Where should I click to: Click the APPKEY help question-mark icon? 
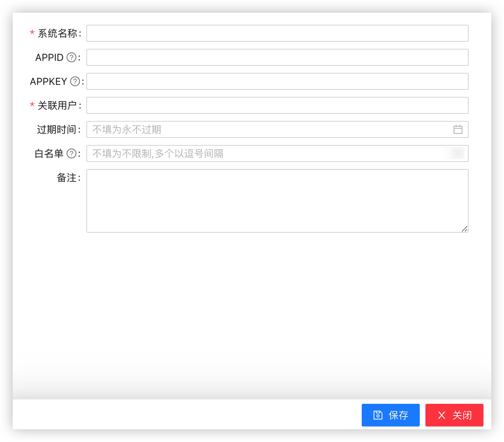pyautogui.click(x=75, y=81)
